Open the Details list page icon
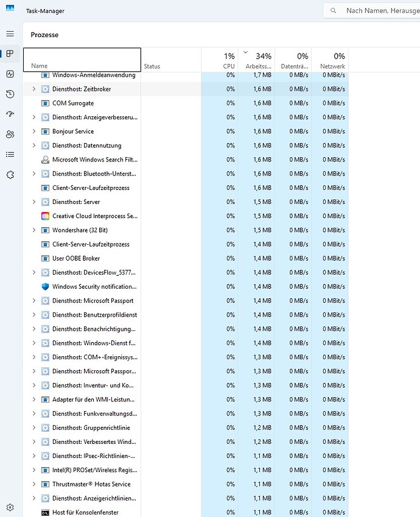Viewport: 420px width, 517px height. coord(10,154)
